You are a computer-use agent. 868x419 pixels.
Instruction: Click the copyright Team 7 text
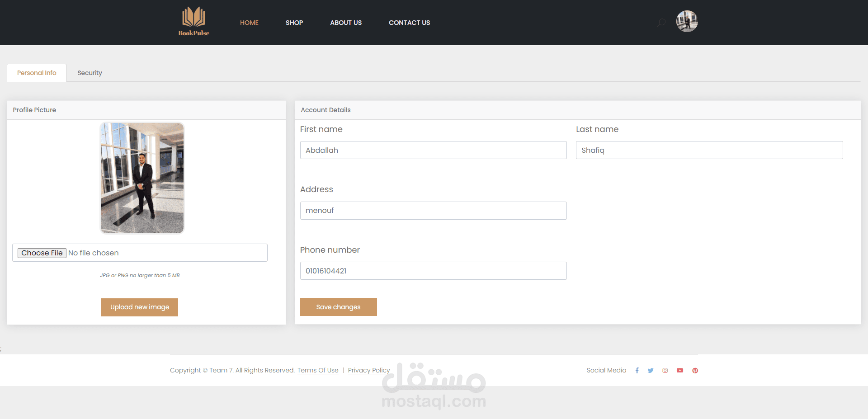click(x=232, y=370)
